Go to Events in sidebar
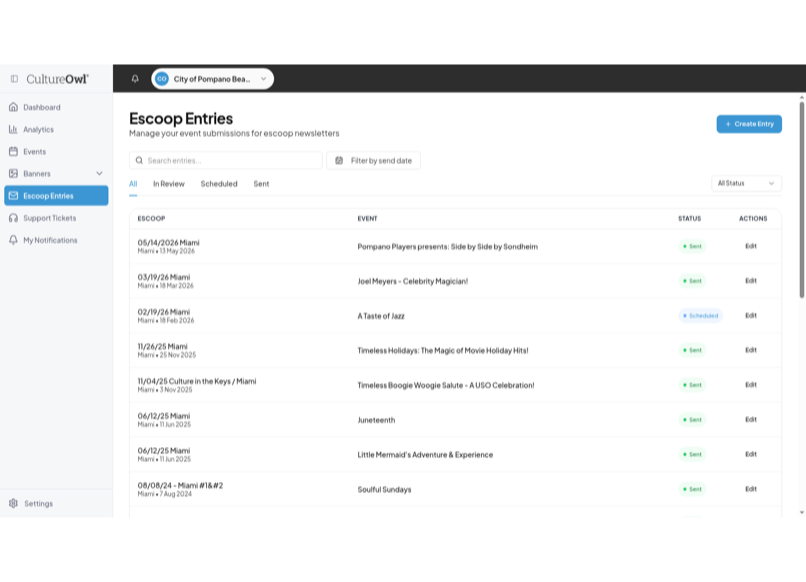The width and height of the screenshot is (806, 582). (56, 151)
